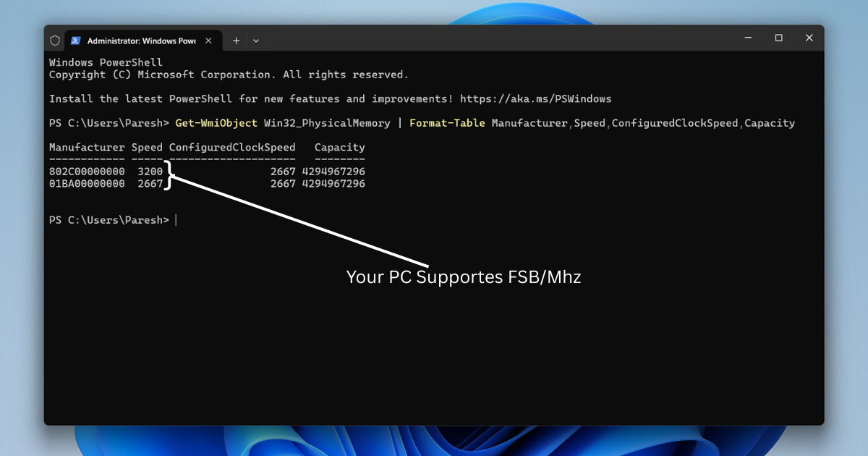
Task: Click the administrator shield icon
Action: pos(55,41)
